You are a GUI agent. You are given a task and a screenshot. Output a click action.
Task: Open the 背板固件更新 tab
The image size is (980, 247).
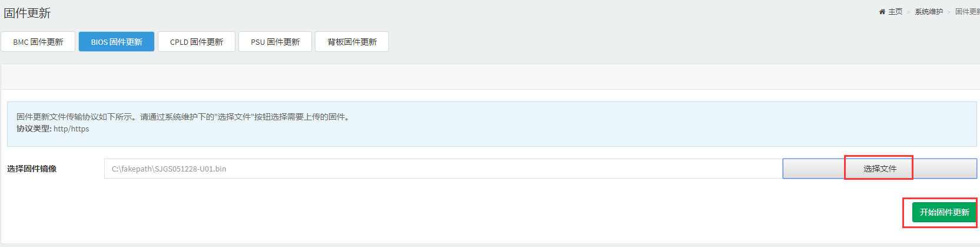(352, 42)
